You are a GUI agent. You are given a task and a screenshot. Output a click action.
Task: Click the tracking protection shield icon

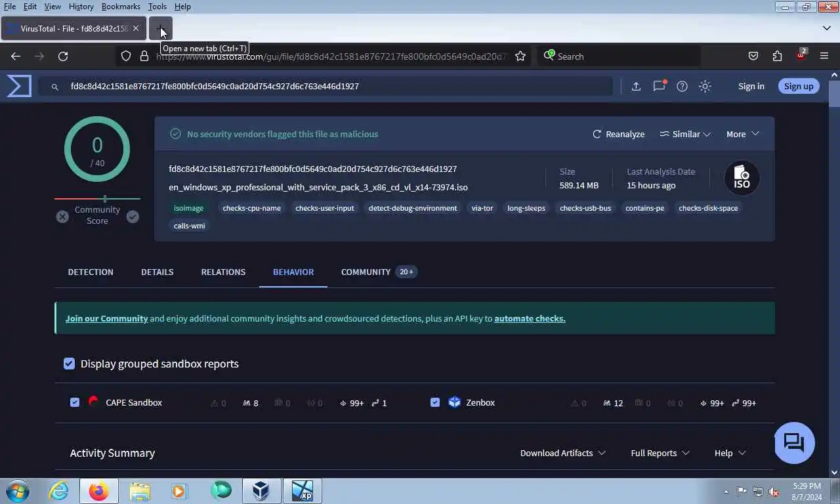click(126, 56)
